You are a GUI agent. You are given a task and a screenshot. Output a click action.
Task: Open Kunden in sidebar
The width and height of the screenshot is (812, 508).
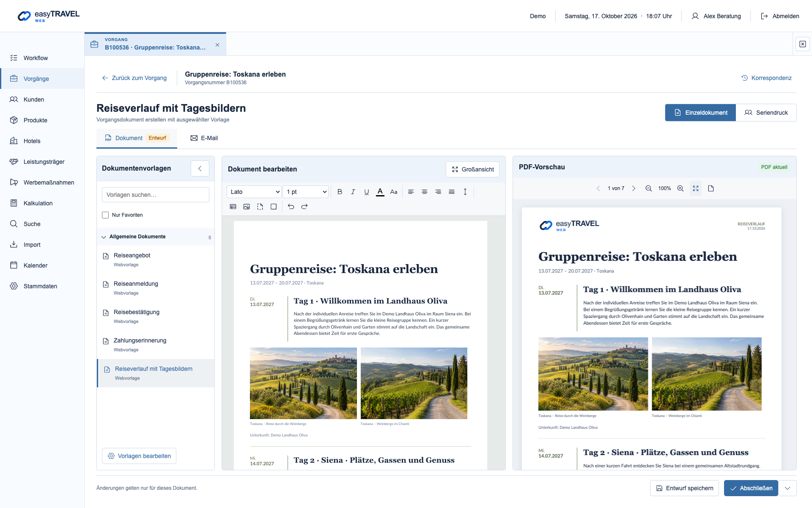tap(42, 99)
